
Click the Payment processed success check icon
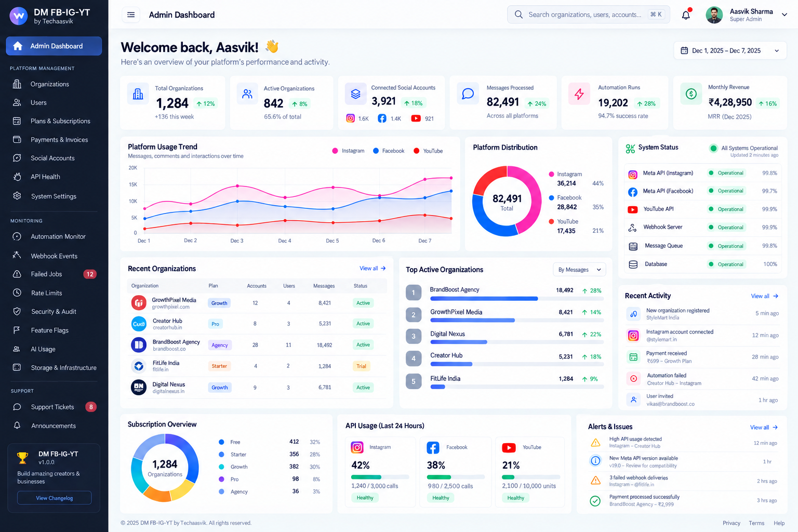(595, 501)
